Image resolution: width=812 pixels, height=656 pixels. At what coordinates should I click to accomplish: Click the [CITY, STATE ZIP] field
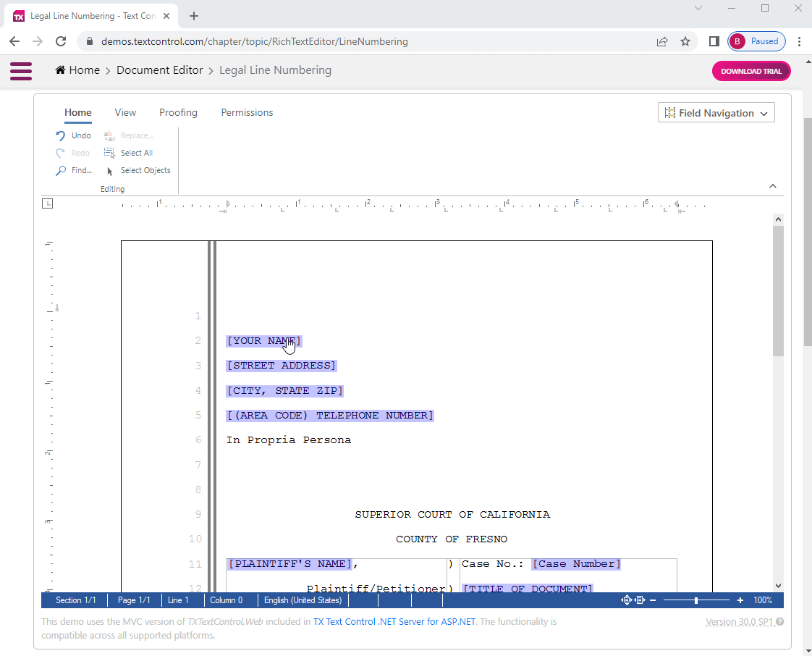pos(285,391)
